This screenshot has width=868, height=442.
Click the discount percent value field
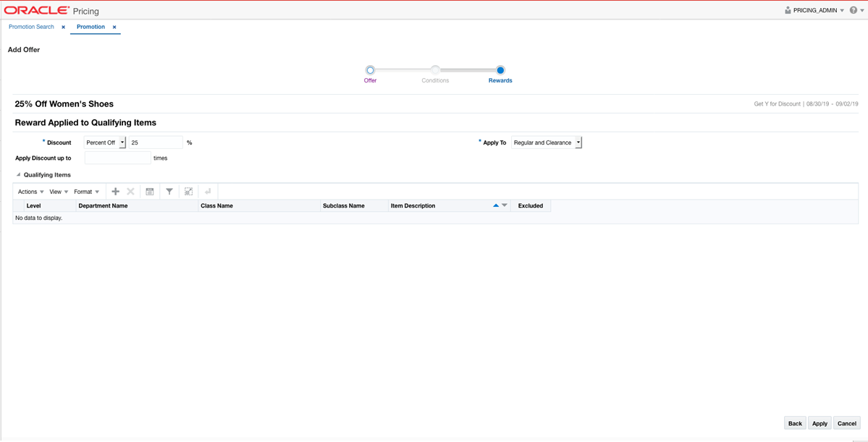pyautogui.click(x=156, y=143)
